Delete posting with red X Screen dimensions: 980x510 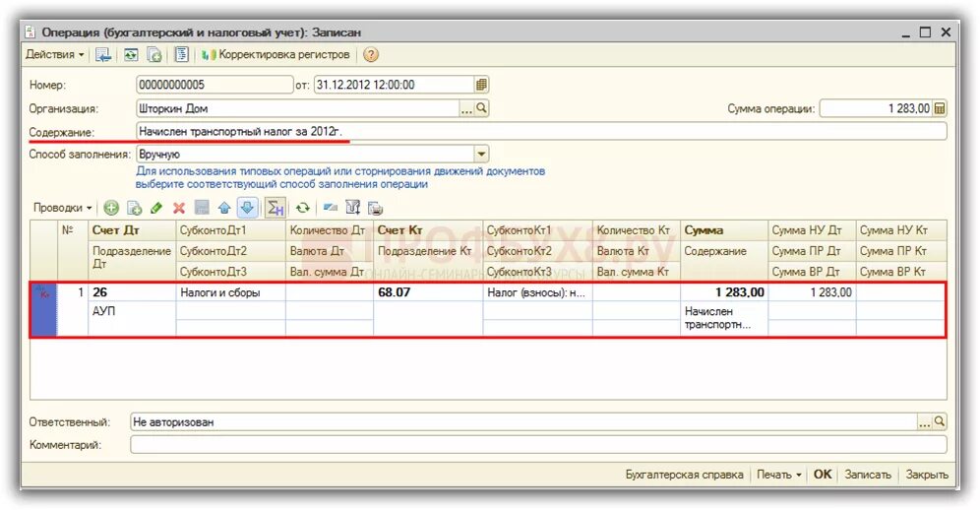coord(179,208)
